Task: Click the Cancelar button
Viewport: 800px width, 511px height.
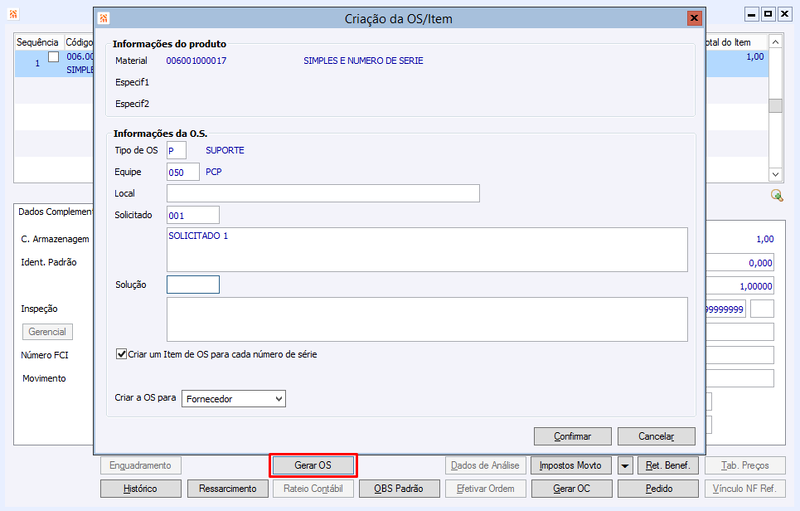Action: coord(656,437)
